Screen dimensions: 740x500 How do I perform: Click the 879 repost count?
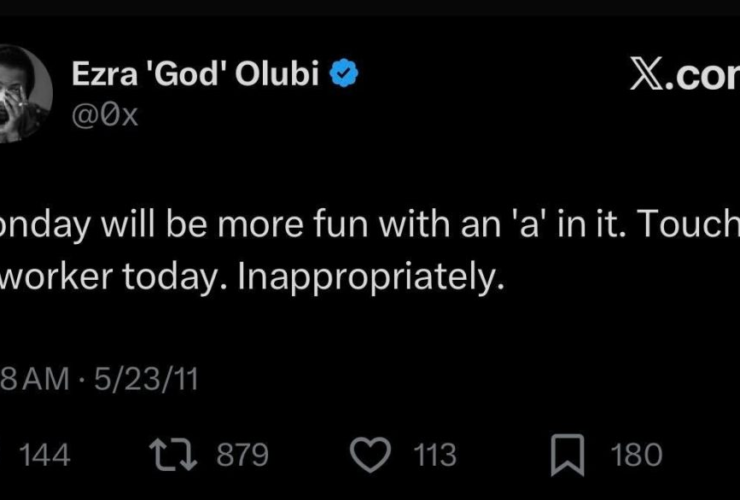tap(243, 455)
